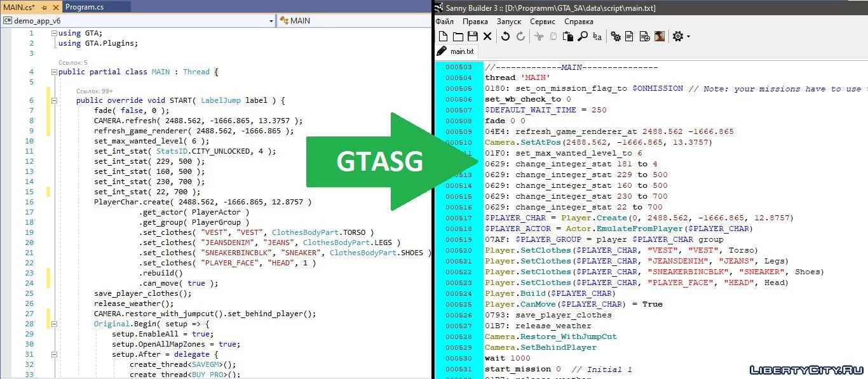868x379 pixels.
Task: Click Save floppy icon in Sanny Builder
Action: tap(472, 37)
